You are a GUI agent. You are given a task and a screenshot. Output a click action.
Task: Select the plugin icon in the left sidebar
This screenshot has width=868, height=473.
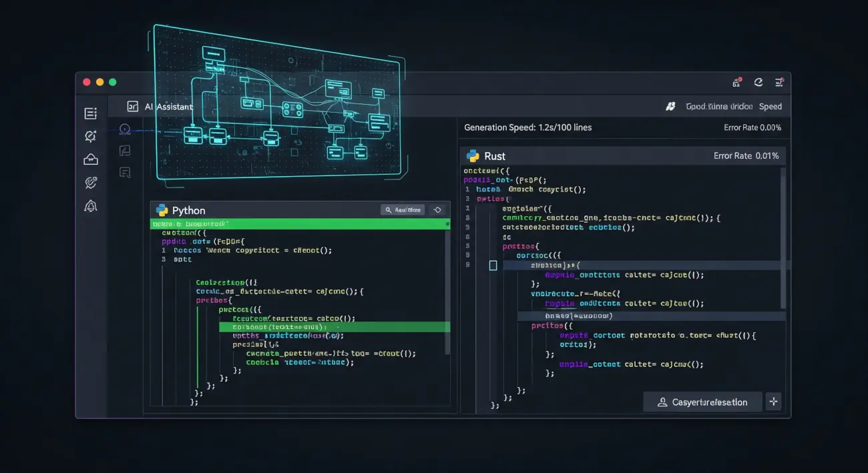coord(90,182)
